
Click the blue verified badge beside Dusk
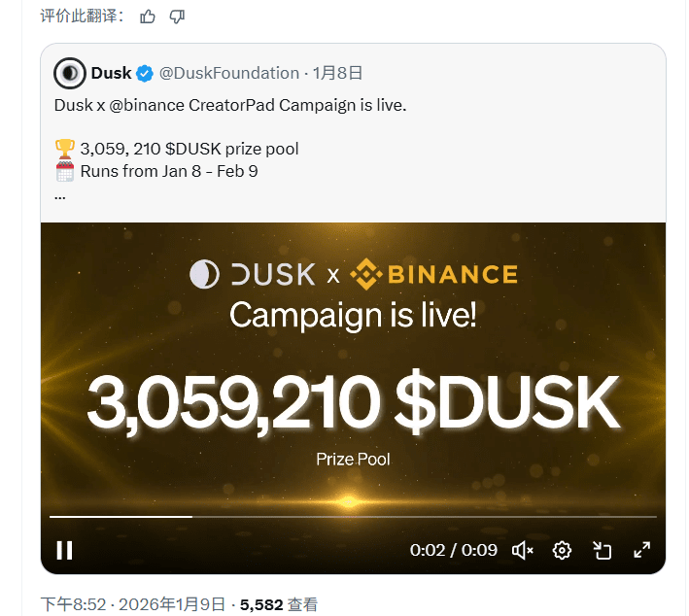[145, 73]
